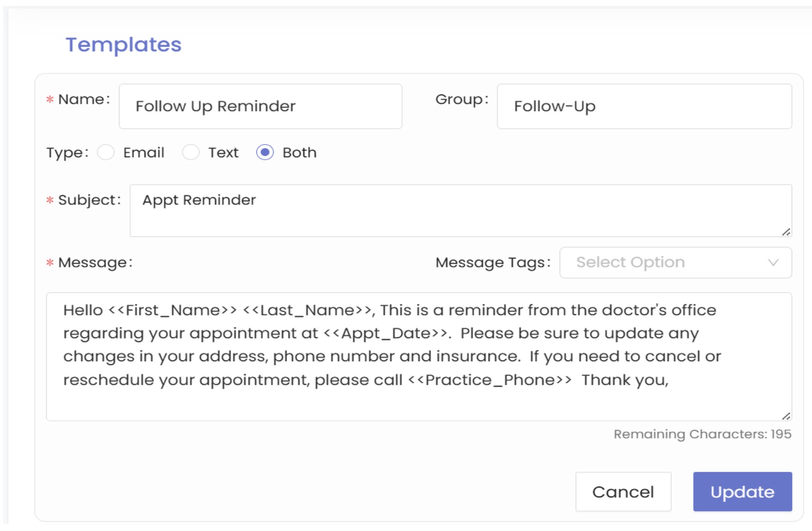Click the Message area resize handle
This screenshot has height=531, width=812.
[x=786, y=416]
